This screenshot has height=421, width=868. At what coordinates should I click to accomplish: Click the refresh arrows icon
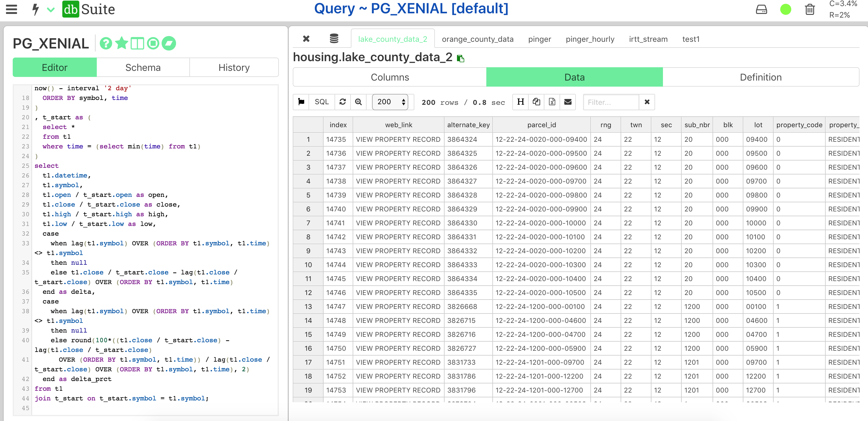343,102
